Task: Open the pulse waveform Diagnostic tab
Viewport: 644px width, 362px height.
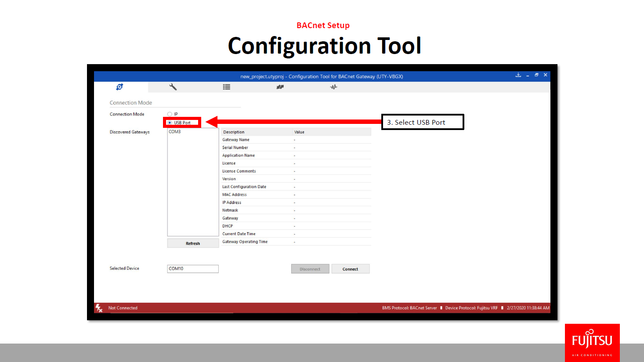Action: click(334, 87)
